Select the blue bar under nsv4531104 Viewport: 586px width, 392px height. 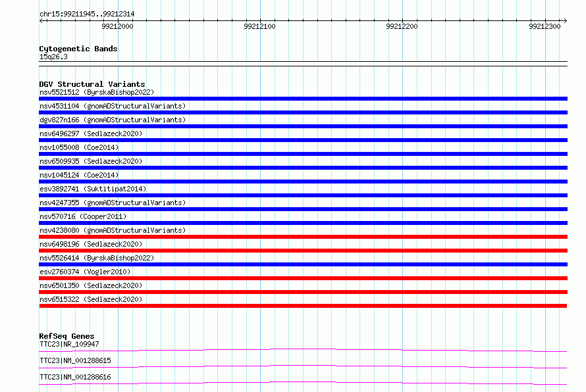coord(303,112)
